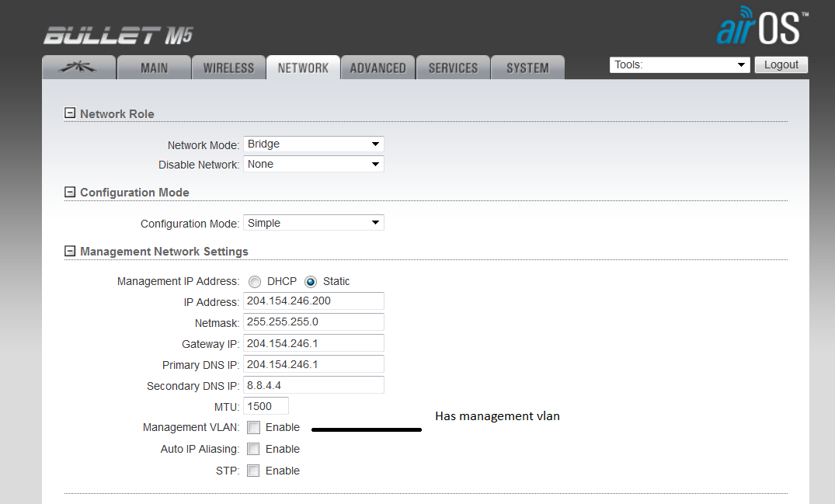Open the Tools dropdown
This screenshot has height=504, width=835.
pyautogui.click(x=680, y=65)
